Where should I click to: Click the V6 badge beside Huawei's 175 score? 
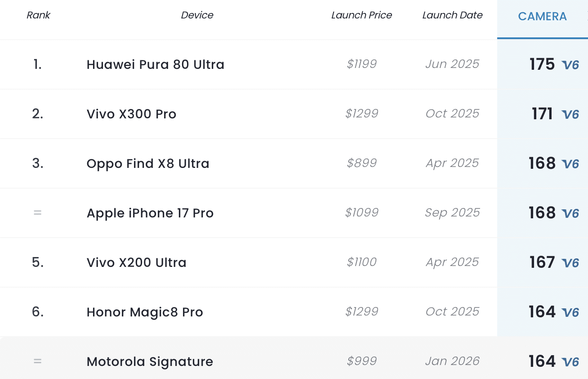tap(570, 65)
